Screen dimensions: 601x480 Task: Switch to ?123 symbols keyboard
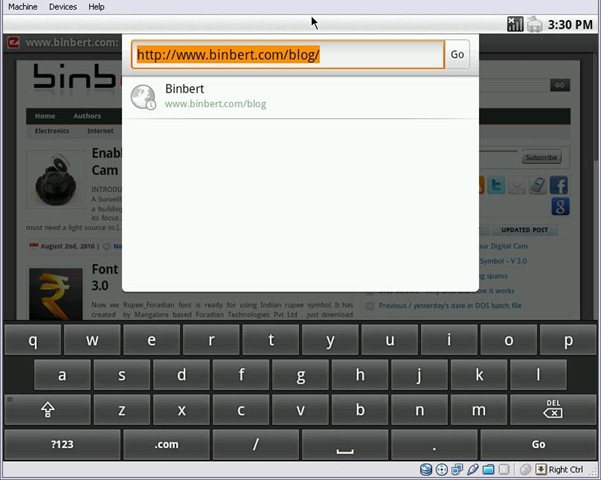tap(62, 444)
